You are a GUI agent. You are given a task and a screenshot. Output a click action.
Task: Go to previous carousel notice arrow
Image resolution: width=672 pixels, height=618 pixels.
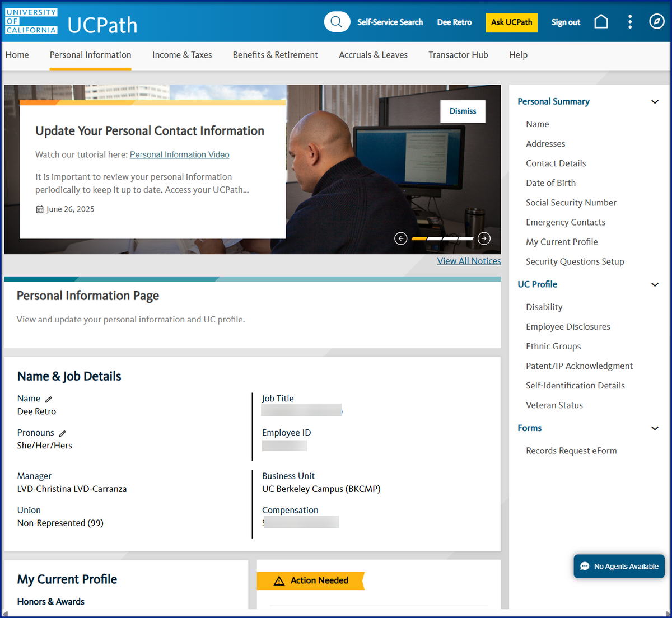pyautogui.click(x=400, y=238)
